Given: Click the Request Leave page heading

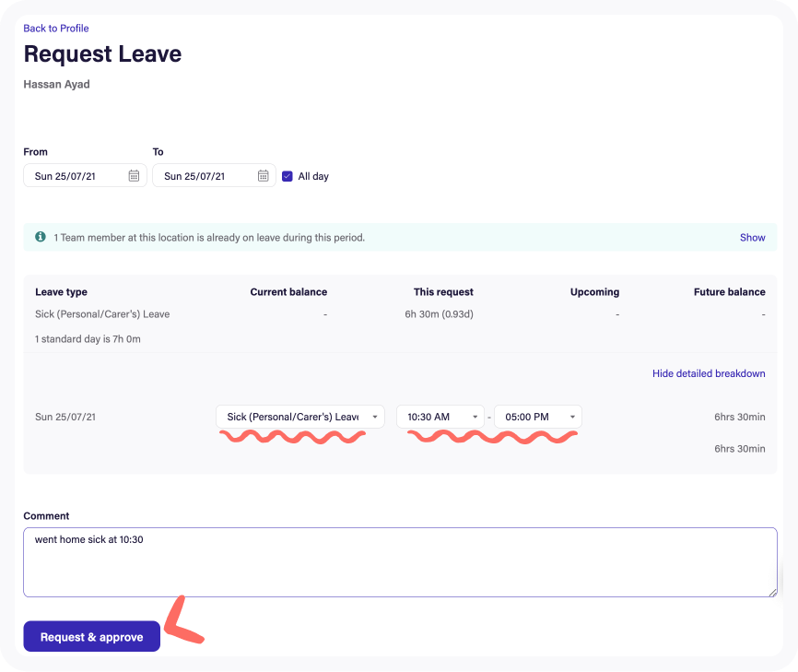Looking at the screenshot, I should [102, 53].
